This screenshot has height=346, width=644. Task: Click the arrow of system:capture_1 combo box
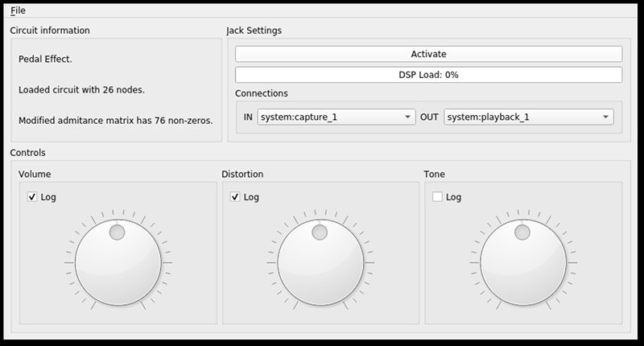408,117
